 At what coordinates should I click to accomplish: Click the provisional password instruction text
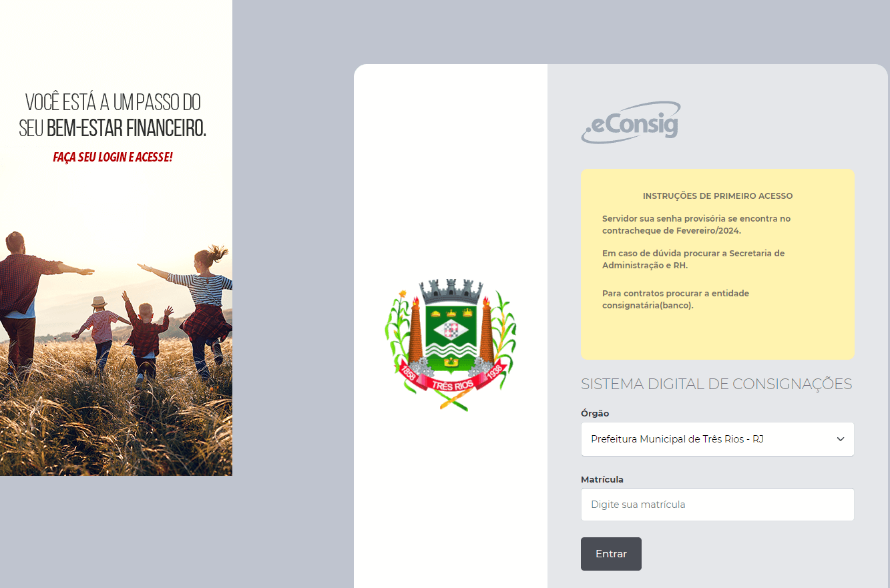[x=696, y=224]
